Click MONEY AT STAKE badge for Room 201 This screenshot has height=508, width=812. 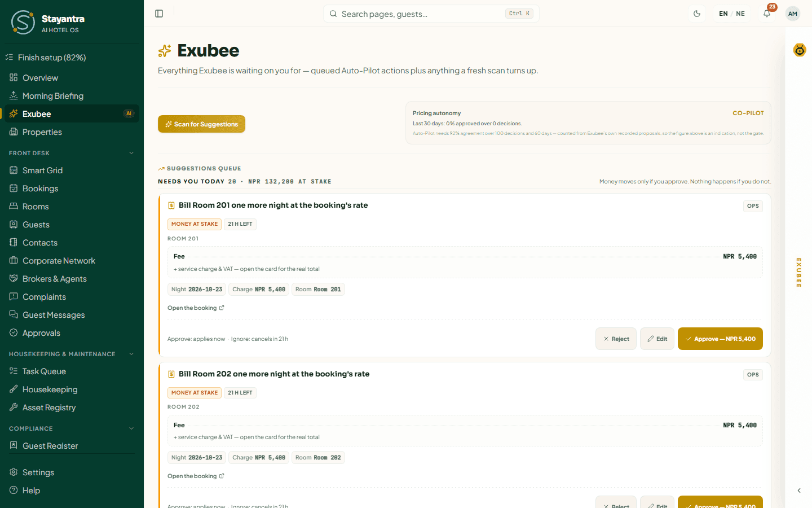[x=195, y=224]
